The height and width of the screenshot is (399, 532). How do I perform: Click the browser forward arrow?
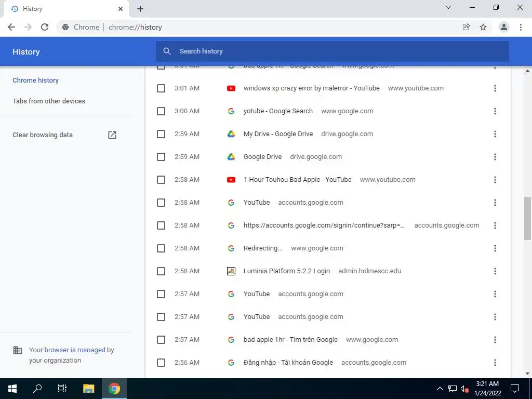tap(28, 27)
